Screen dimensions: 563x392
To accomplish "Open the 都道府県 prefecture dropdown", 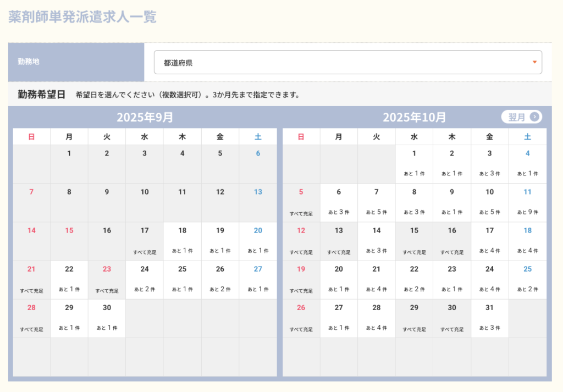I will (x=347, y=62).
